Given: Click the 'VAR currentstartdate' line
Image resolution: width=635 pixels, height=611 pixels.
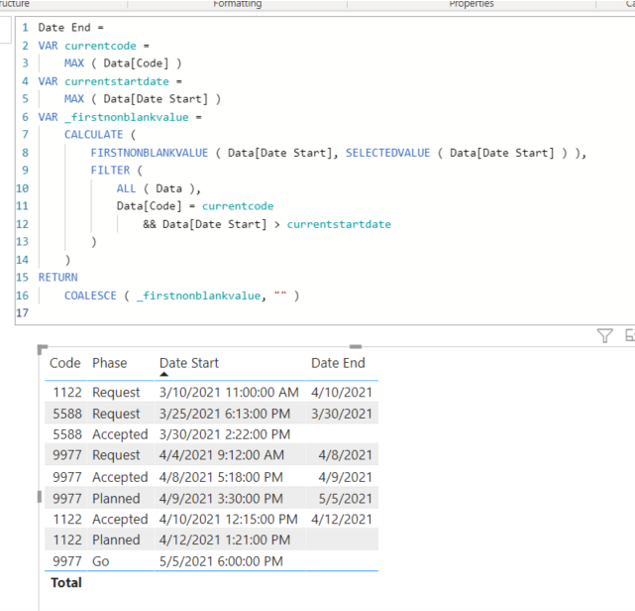Looking at the screenshot, I should [110, 81].
